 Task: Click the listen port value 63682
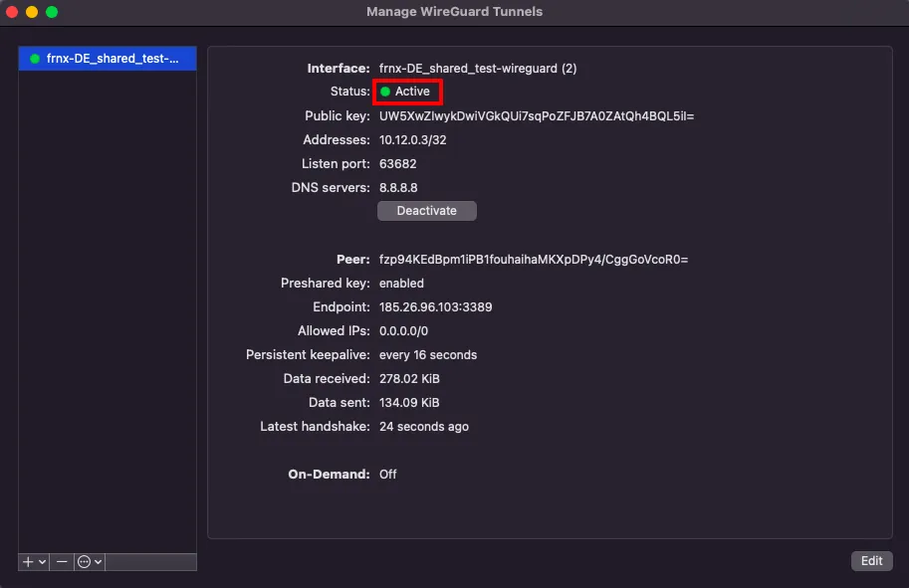[x=397, y=164]
